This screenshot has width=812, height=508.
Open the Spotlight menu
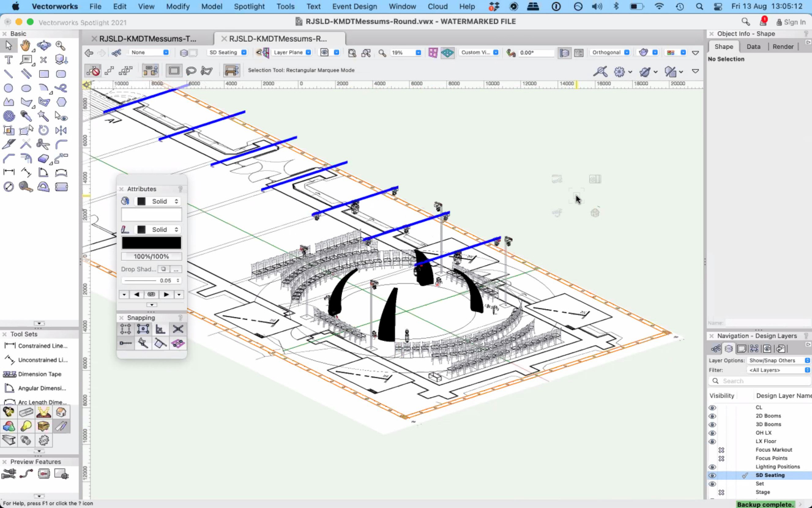click(x=249, y=6)
